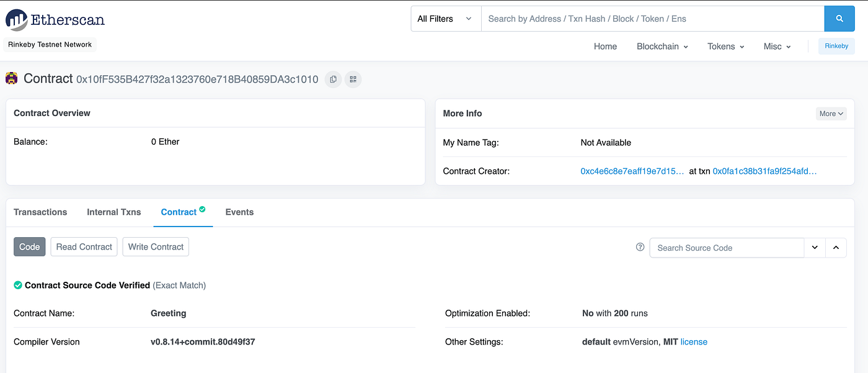Viewport: 868px width, 373px height.
Task: Show the address QR code
Action: click(x=353, y=79)
